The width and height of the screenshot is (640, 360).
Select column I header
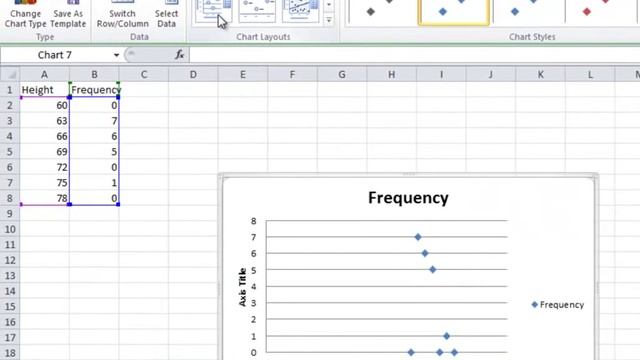(441, 75)
